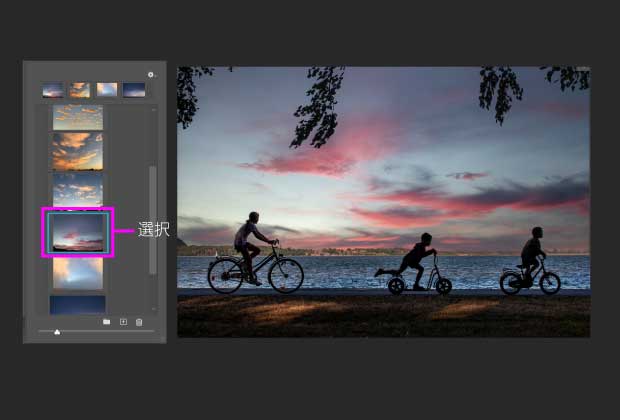Viewport: 620px width, 420px height.
Task: Select first recent sky thumbnail with pink sunset
Action: point(53,90)
